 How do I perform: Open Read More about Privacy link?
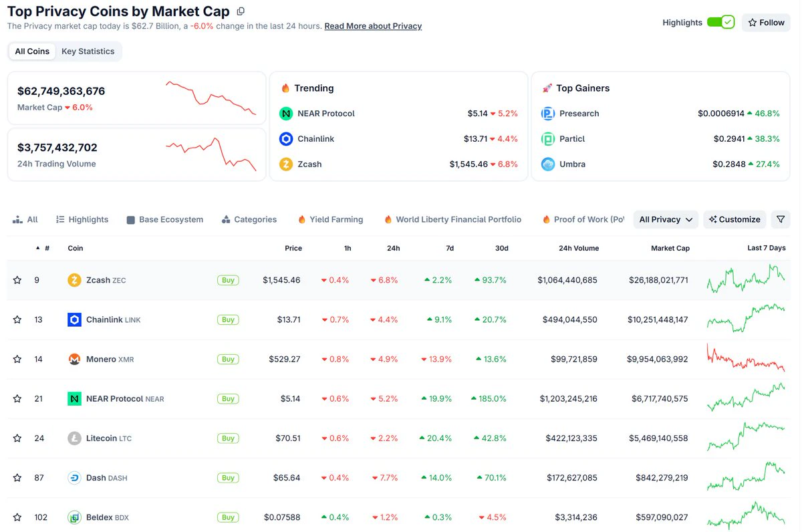(x=373, y=26)
